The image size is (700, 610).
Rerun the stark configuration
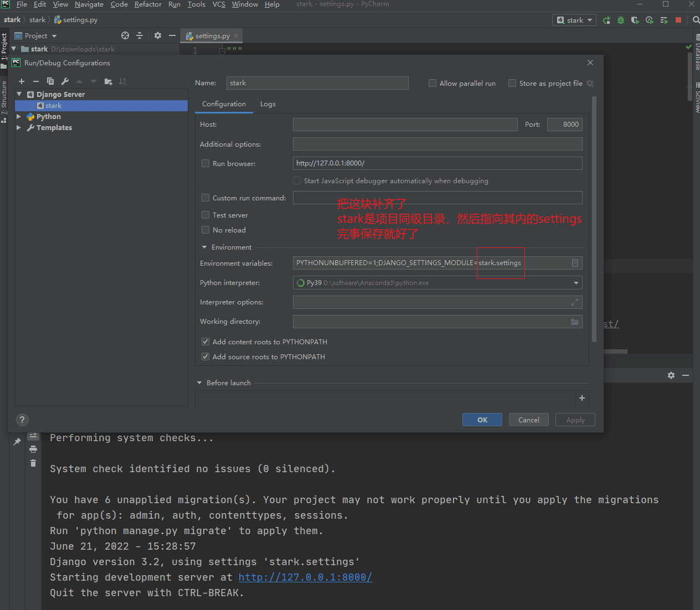coord(606,20)
